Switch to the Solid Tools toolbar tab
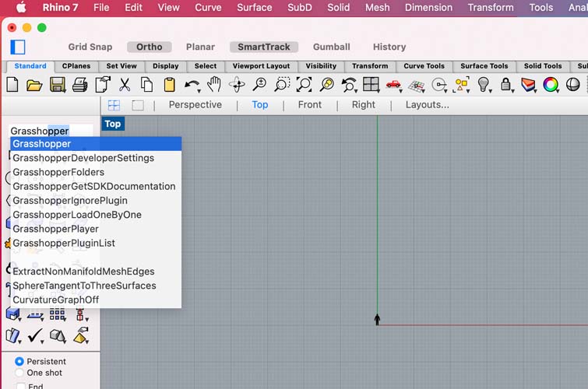Viewport: 588px width, 389px height. coord(543,66)
